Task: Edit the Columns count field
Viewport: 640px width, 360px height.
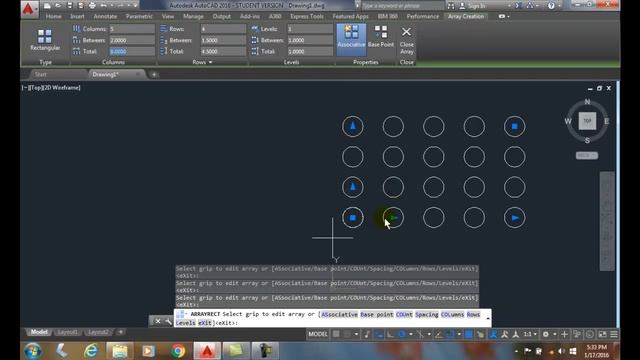Action: (x=132, y=29)
